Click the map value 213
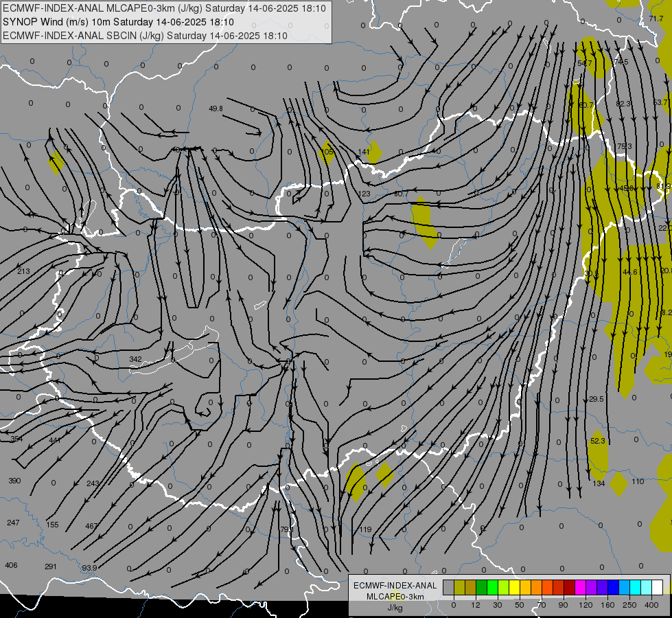This screenshot has width=672, height=618. click(23, 271)
